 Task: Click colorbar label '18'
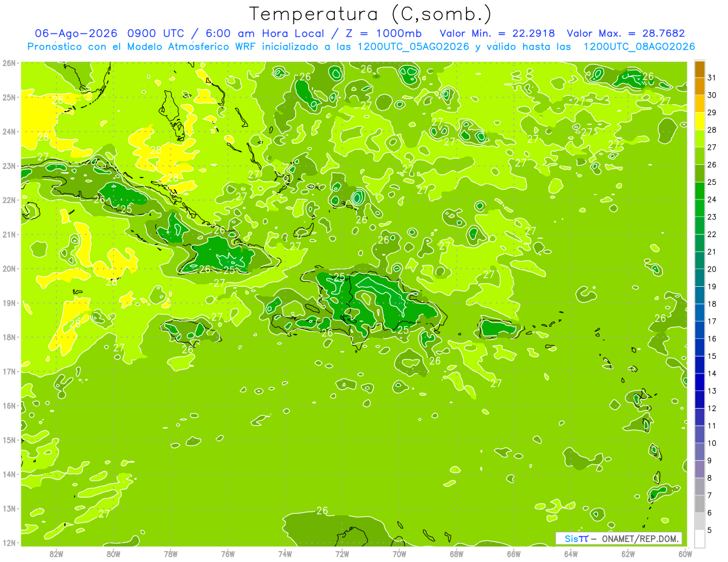click(x=712, y=304)
